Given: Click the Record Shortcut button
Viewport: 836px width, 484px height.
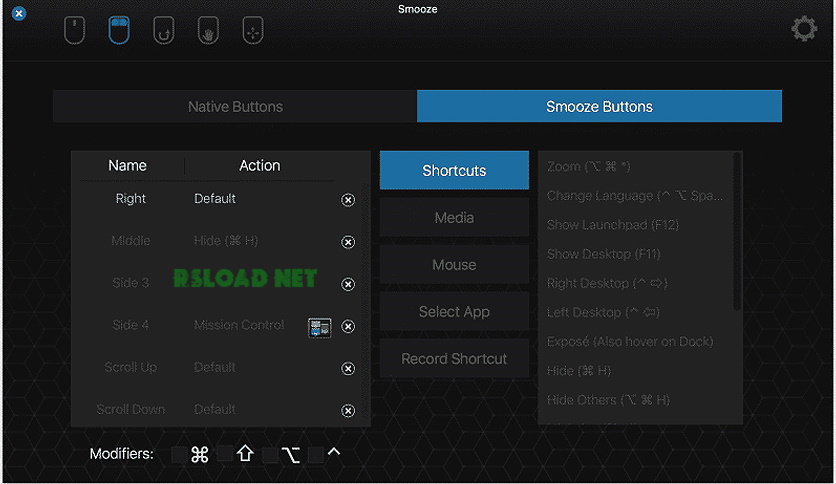Looking at the screenshot, I should point(454,359).
